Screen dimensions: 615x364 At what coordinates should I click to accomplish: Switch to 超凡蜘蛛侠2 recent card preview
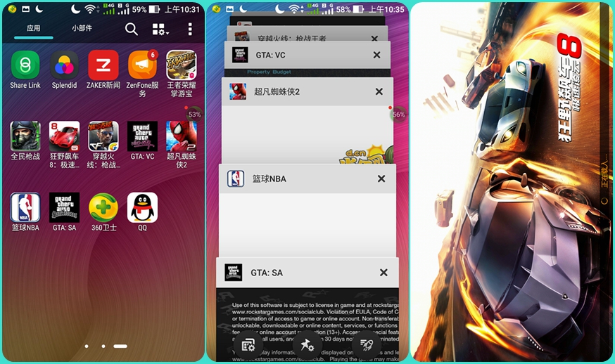tap(307, 134)
